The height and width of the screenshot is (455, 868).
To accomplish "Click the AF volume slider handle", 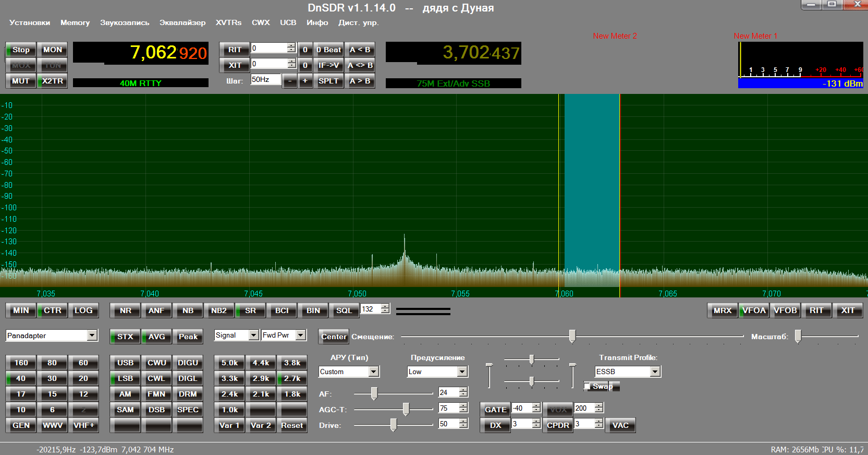I will pyautogui.click(x=374, y=393).
